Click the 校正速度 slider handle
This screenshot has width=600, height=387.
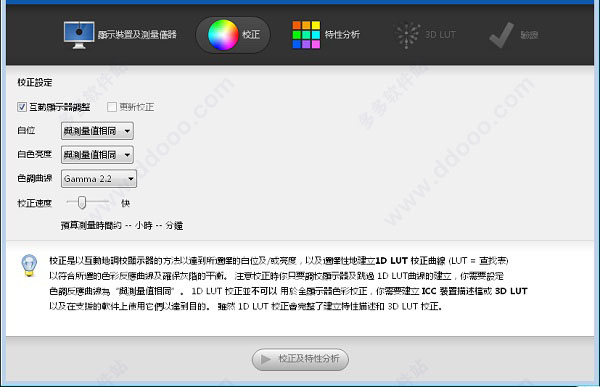[x=82, y=202]
